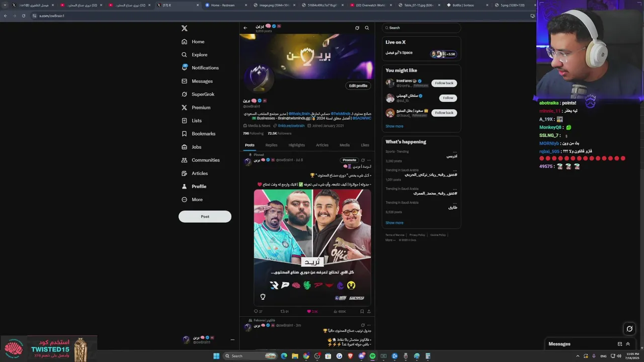Open Messages from the sidebar
The image size is (644, 362).
coord(197,81)
